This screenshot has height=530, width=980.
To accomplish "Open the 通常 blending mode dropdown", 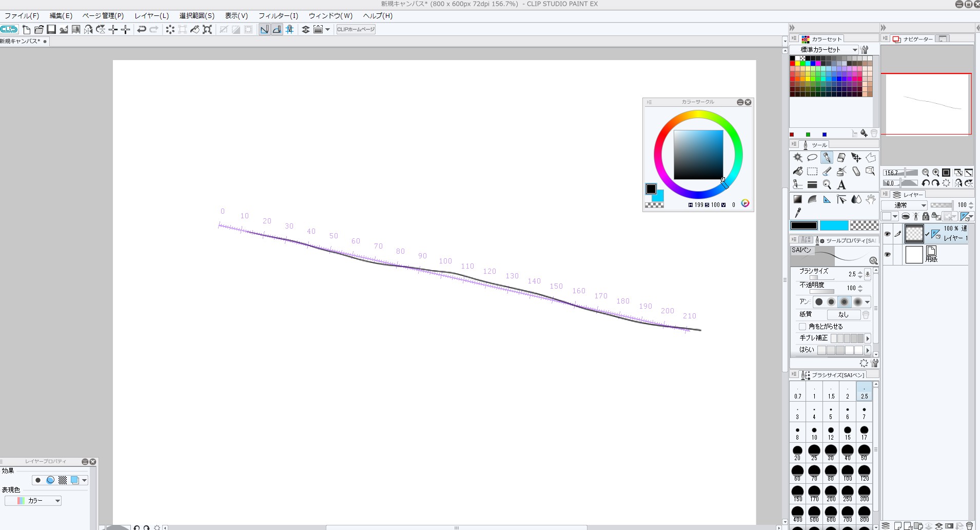I will (x=905, y=205).
